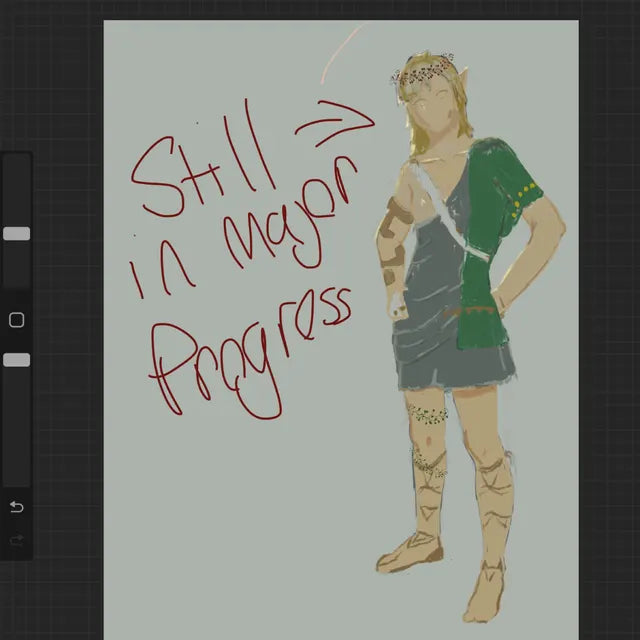The image size is (640, 640).
Task: Click the brush size slider handle
Action: [16, 233]
